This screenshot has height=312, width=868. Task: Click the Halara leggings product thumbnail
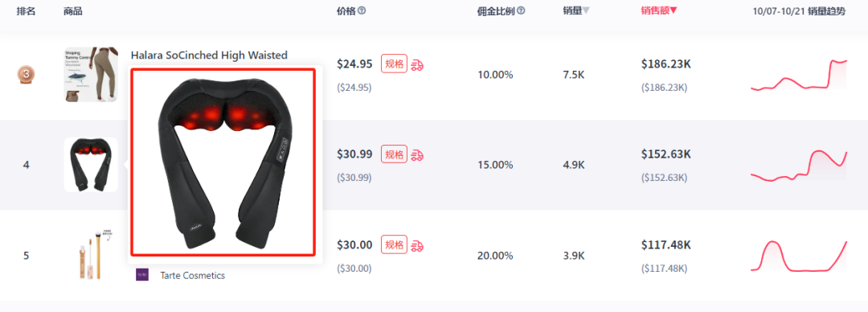[91, 74]
